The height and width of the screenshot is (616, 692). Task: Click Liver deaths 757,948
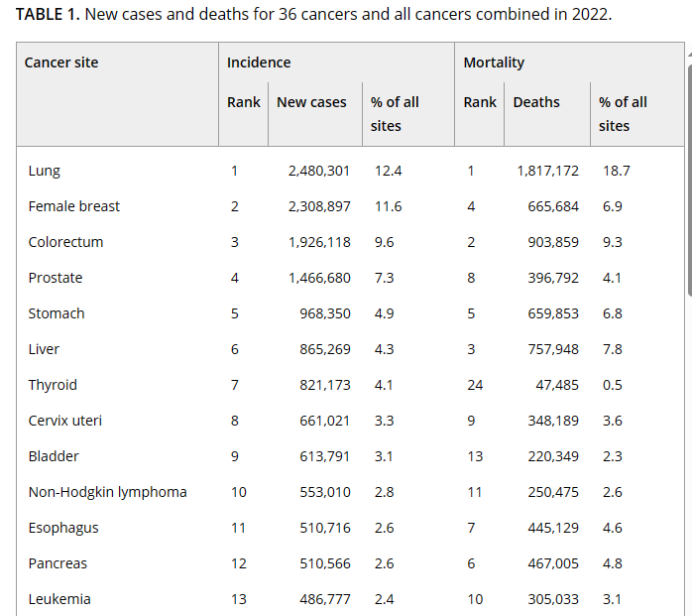553,349
